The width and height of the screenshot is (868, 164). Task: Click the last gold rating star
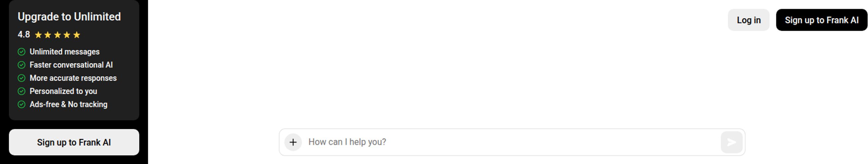pos(77,35)
